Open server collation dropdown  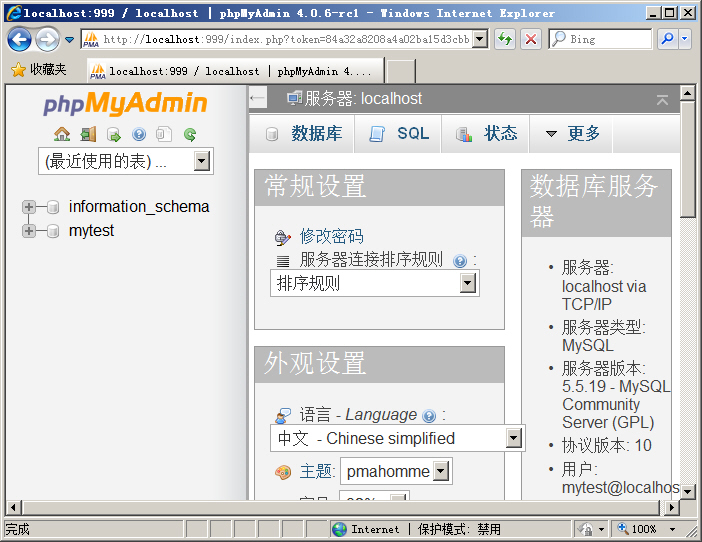(375, 283)
